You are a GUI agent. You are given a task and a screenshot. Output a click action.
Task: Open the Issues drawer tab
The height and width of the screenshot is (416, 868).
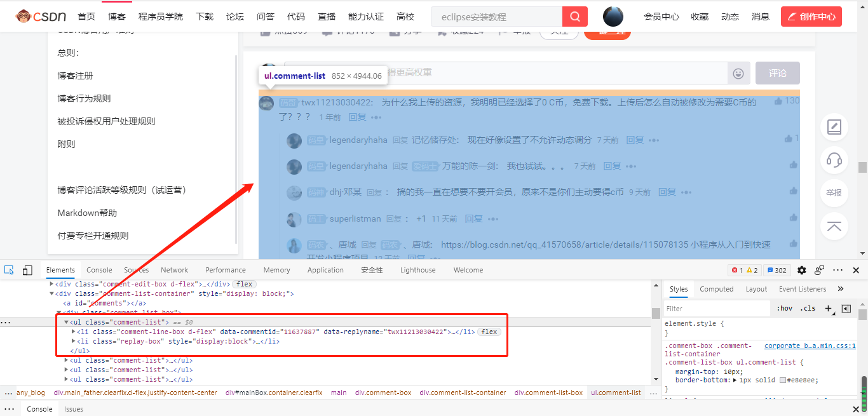pyautogui.click(x=74, y=409)
